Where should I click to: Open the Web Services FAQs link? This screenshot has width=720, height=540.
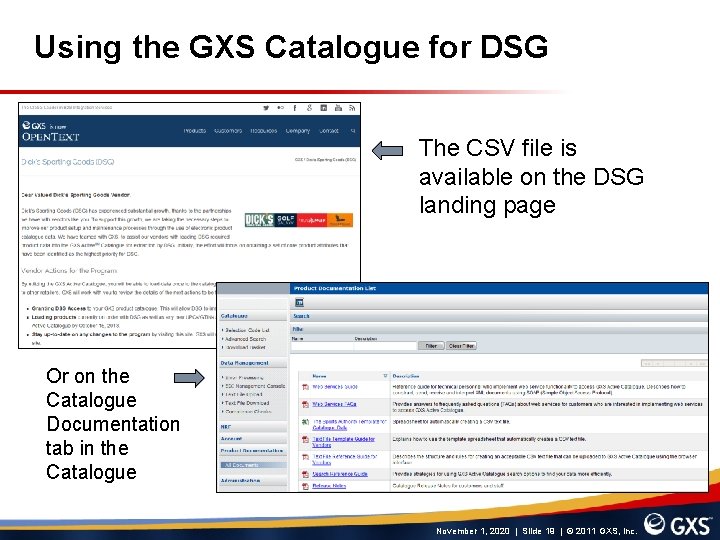334,404
